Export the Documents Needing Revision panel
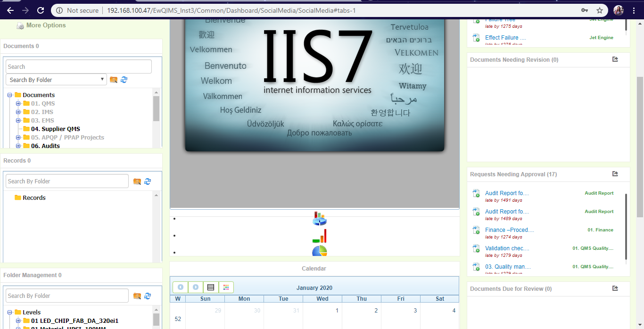Screen dimensions: 644x329 615,59
